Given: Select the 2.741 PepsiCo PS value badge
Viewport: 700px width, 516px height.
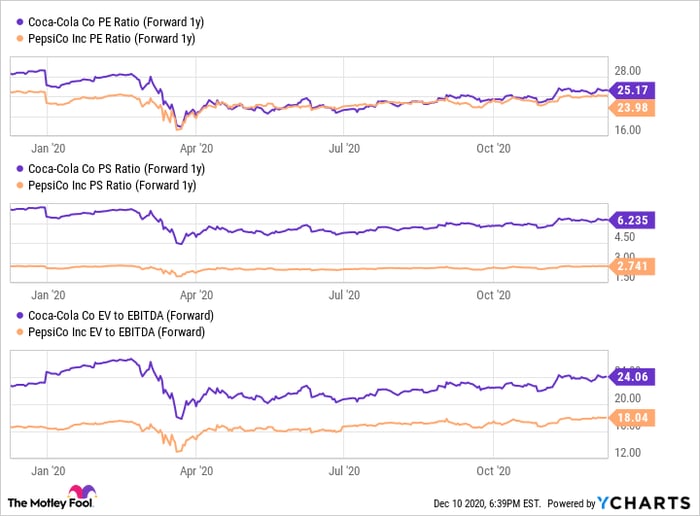Looking at the screenshot, I should (x=631, y=268).
